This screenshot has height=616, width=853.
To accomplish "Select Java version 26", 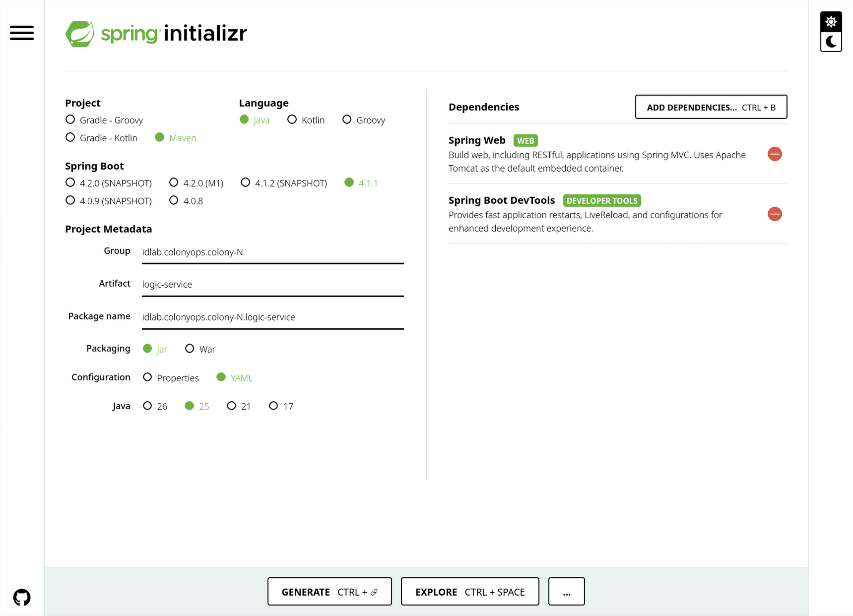I will pos(155,406).
